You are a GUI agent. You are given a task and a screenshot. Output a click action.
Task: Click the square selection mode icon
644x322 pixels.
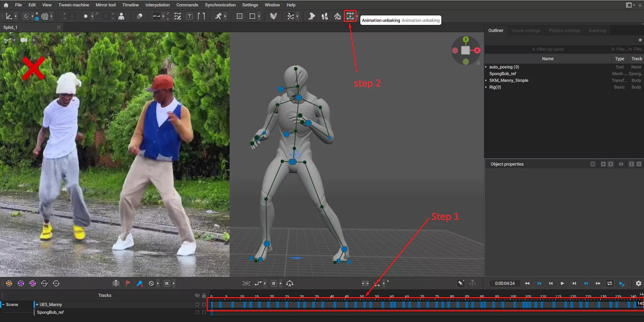(x=252, y=16)
